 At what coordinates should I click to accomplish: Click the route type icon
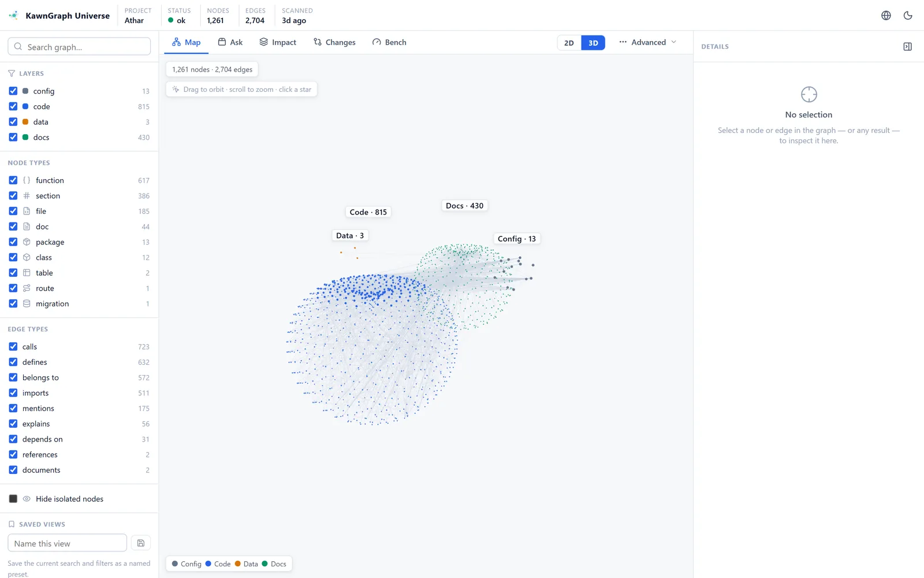click(x=27, y=288)
